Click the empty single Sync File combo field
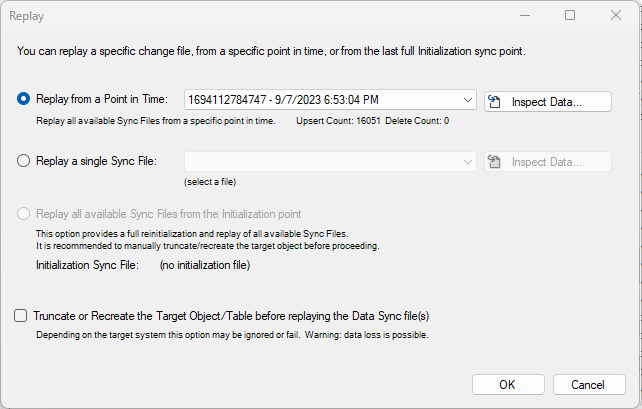The height and width of the screenshot is (409, 642). 320,161
